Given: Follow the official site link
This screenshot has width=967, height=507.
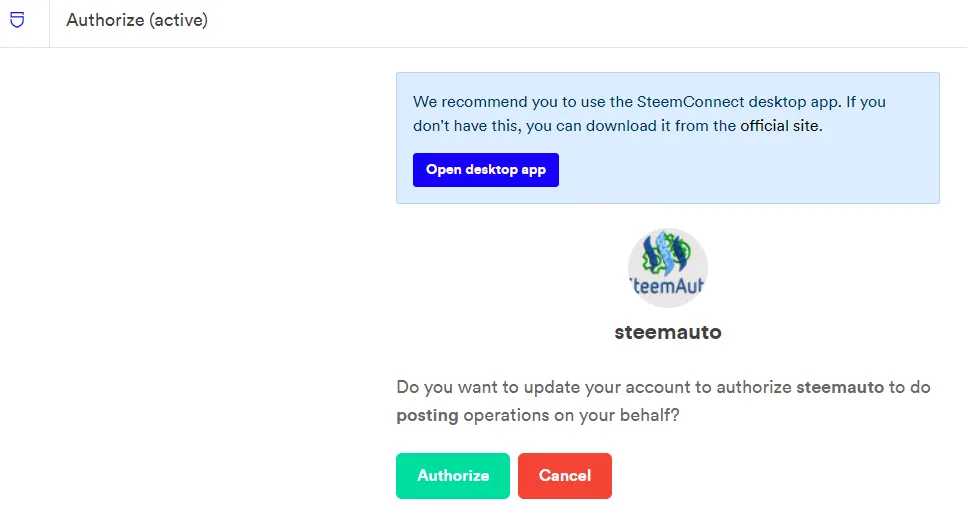Looking at the screenshot, I should pos(780,126).
